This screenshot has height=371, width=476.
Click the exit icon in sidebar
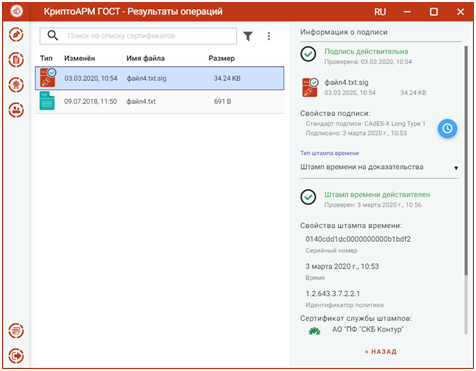(16, 356)
